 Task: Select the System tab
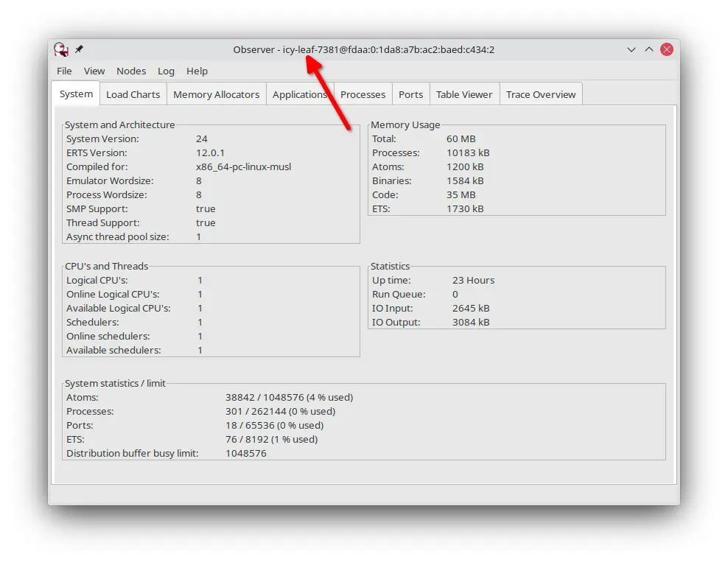(76, 94)
